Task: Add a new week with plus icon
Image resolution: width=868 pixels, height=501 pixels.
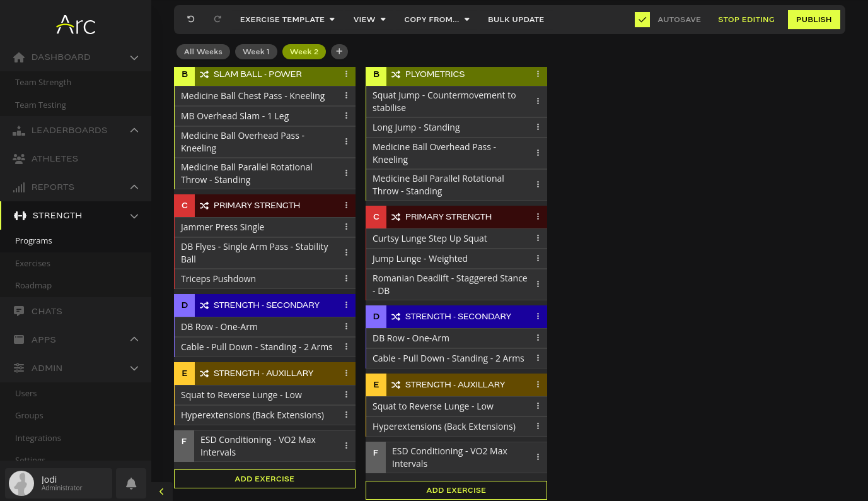Action: coord(339,52)
